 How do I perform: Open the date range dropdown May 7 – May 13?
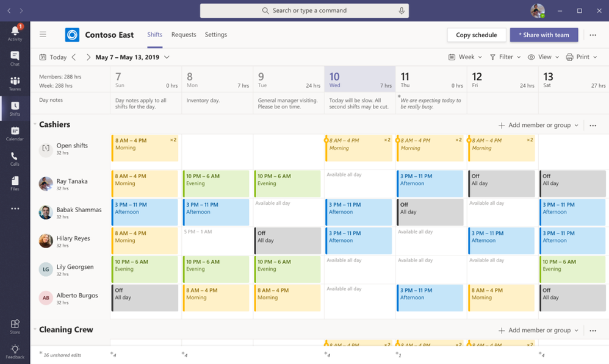point(132,57)
